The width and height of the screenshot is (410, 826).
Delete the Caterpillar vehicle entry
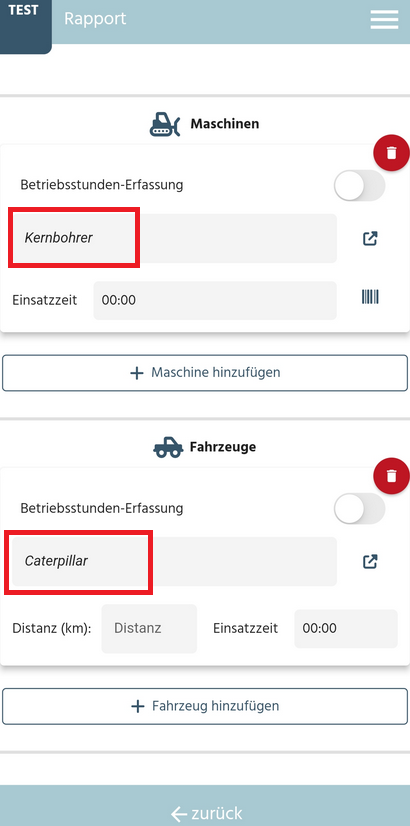pyautogui.click(x=391, y=476)
